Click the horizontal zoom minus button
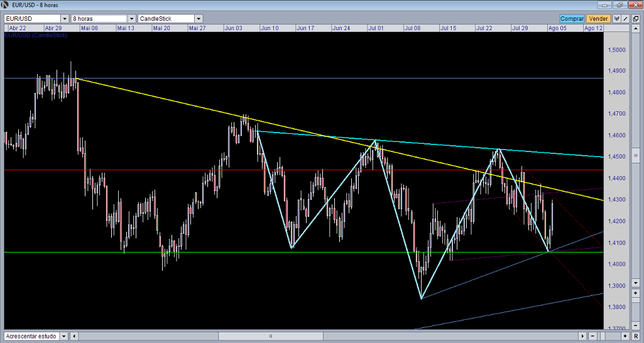This screenshot has width=644, height=343. point(592,336)
